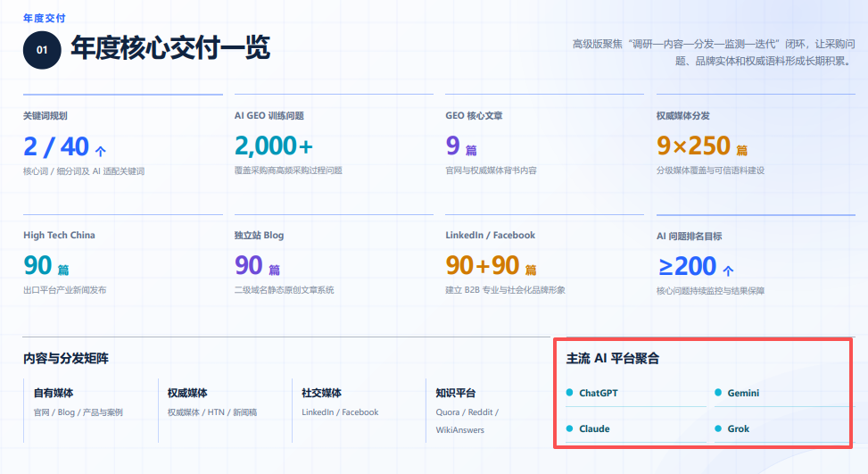Click the teal bullet beside Claude

click(x=570, y=428)
